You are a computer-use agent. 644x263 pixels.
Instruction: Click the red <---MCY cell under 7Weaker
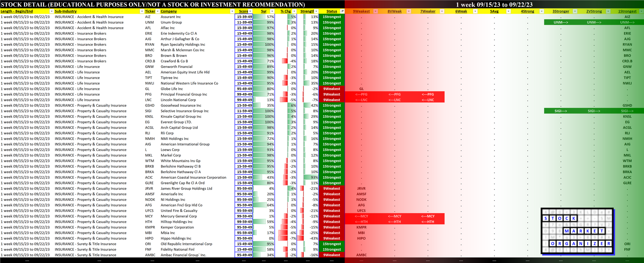click(x=428, y=216)
